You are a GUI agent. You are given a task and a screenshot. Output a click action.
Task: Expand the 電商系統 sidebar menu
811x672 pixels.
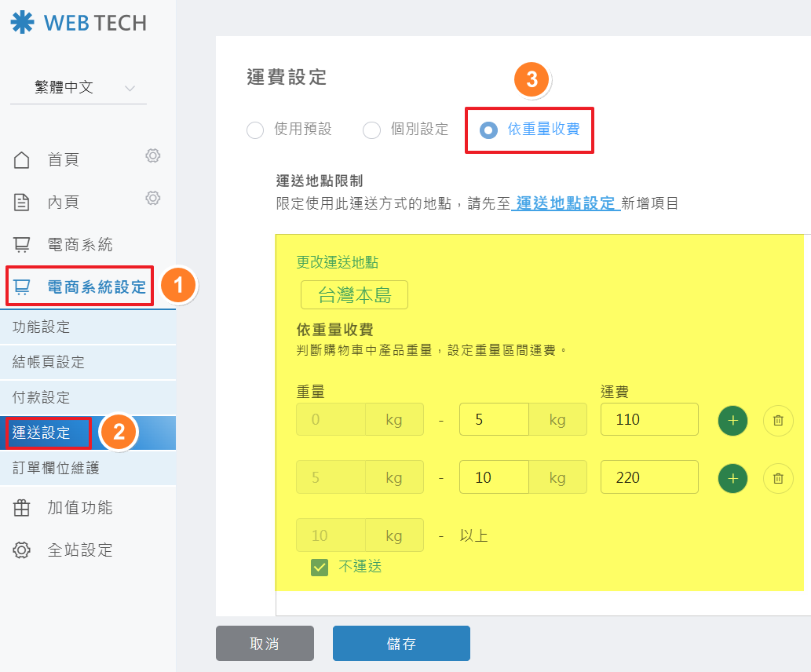pos(79,244)
